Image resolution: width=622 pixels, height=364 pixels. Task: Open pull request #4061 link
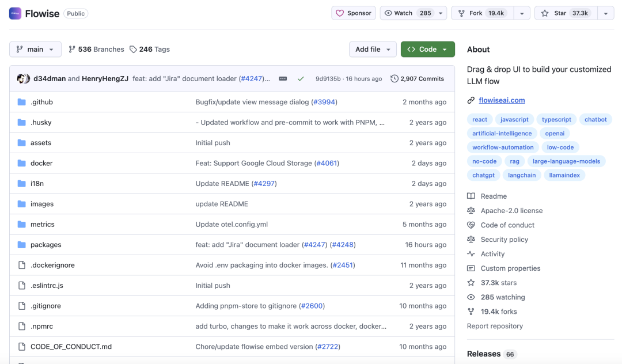[327, 163]
